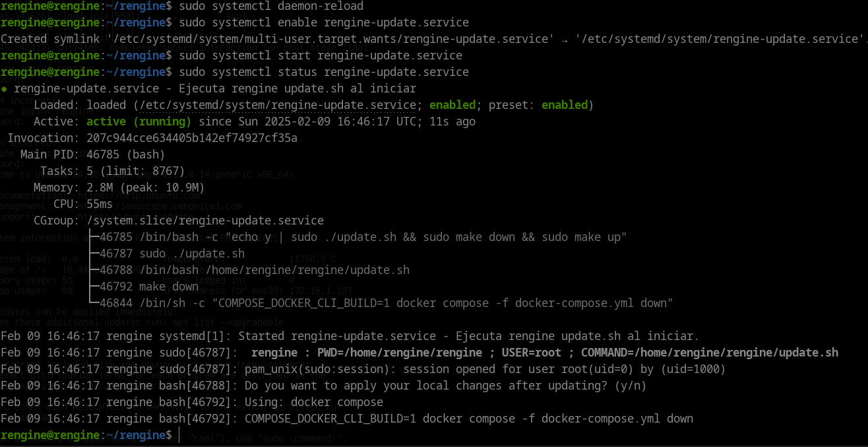Click the log line asking to apply local changes
The width and height of the screenshot is (868, 447).
click(x=324, y=386)
